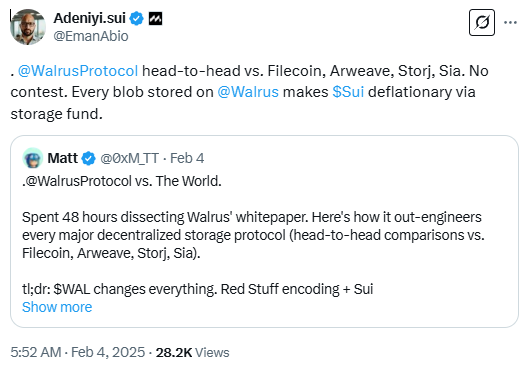Open the @0xM_TT handle
Image resolution: width=531 pixels, height=375 pixels.
pos(129,158)
